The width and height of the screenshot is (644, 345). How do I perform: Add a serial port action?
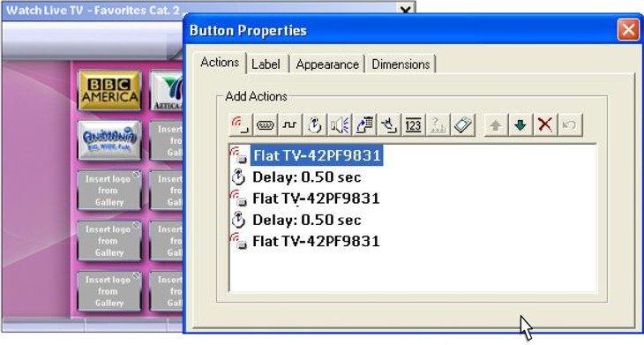tap(266, 125)
